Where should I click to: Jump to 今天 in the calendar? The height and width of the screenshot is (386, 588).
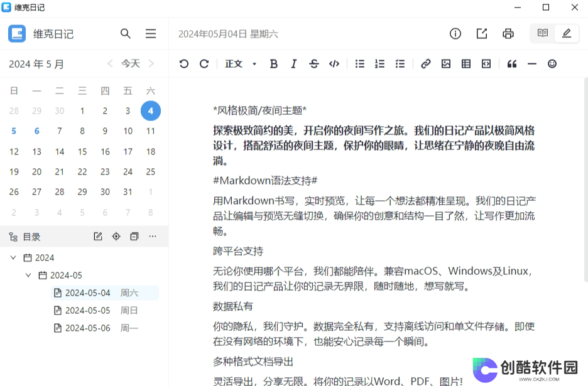(x=131, y=63)
